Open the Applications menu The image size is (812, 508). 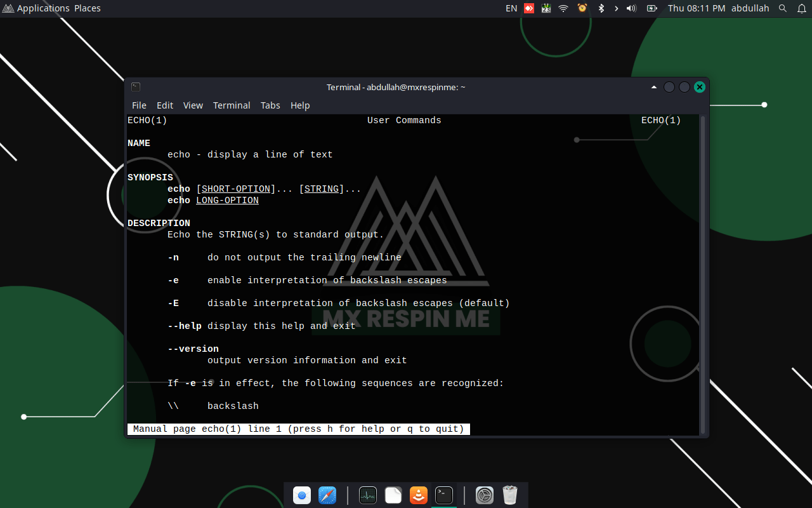point(43,8)
